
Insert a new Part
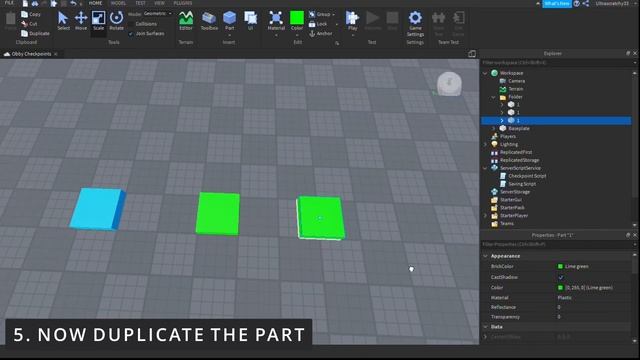[229, 21]
